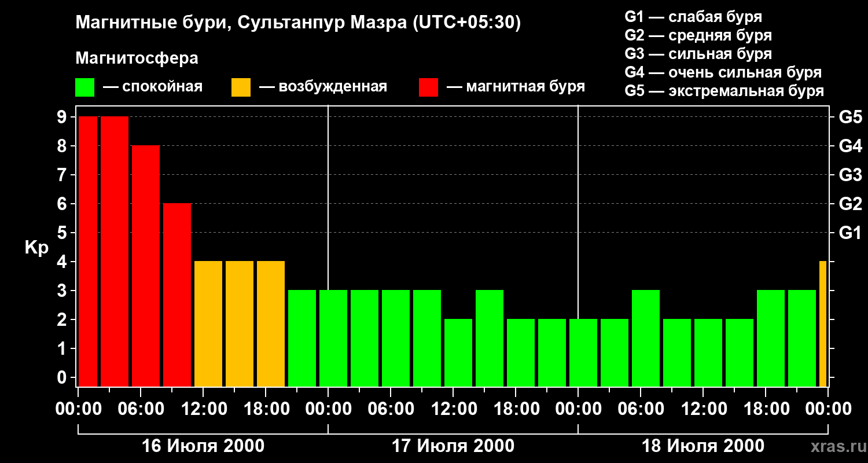The height and width of the screenshot is (463, 868).
Task: Click the 'Kp' axis title
Action: [x=36, y=248]
